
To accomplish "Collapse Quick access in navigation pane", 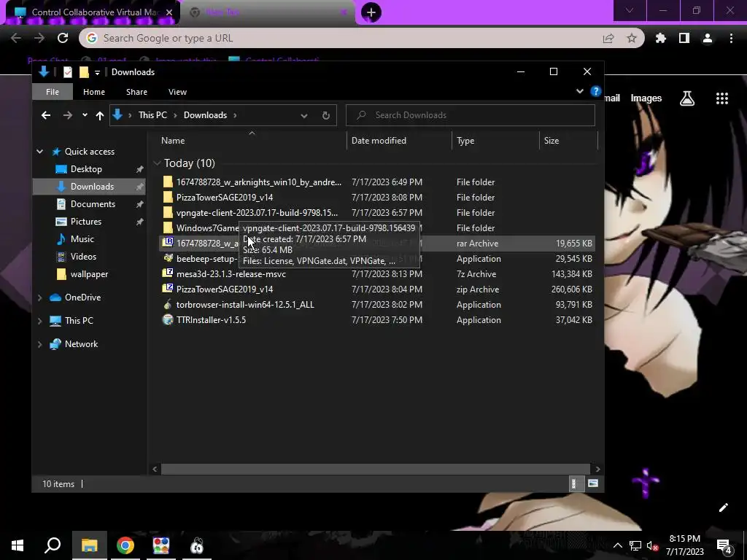I will click(x=40, y=152).
